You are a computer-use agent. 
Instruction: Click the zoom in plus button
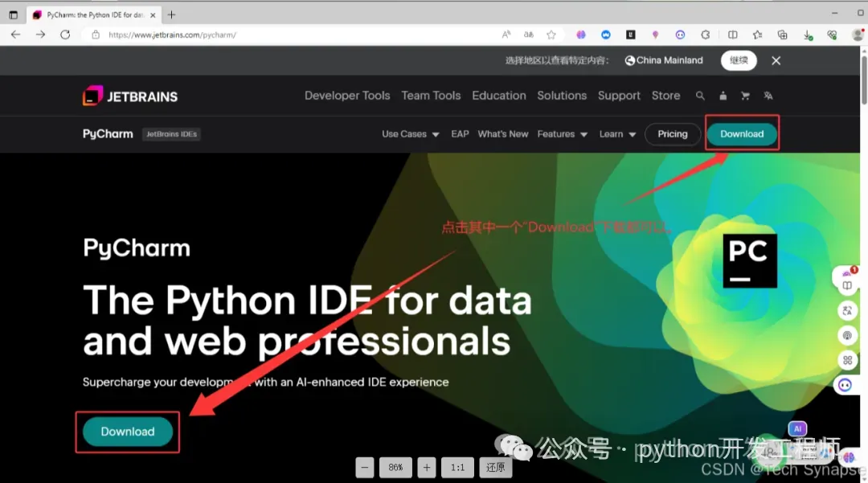tap(426, 468)
